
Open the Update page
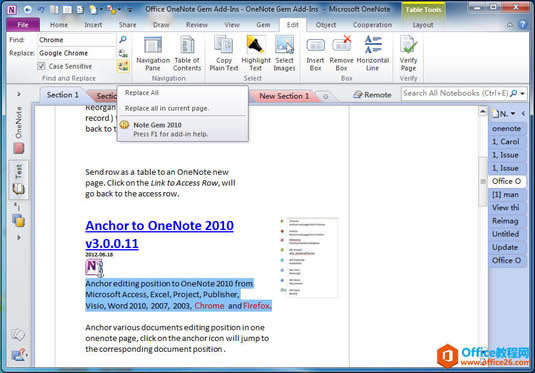coord(507,247)
